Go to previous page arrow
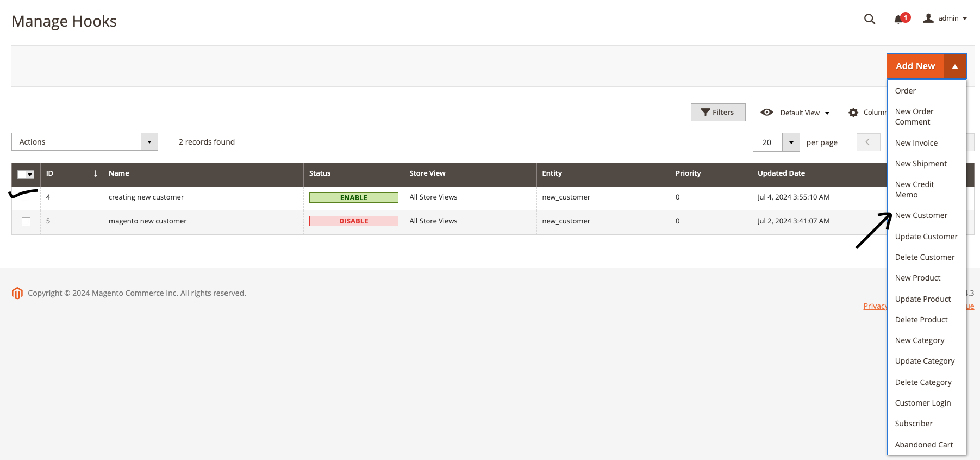Image resolution: width=980 pixels, height=460 pixels. 867,142
